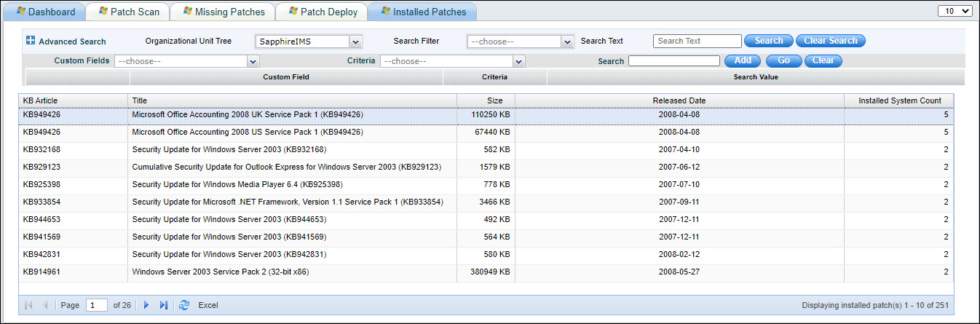The image size is (980, 324).
Task: Open the Custom Fields dropdown
Action: click(186, 61)
